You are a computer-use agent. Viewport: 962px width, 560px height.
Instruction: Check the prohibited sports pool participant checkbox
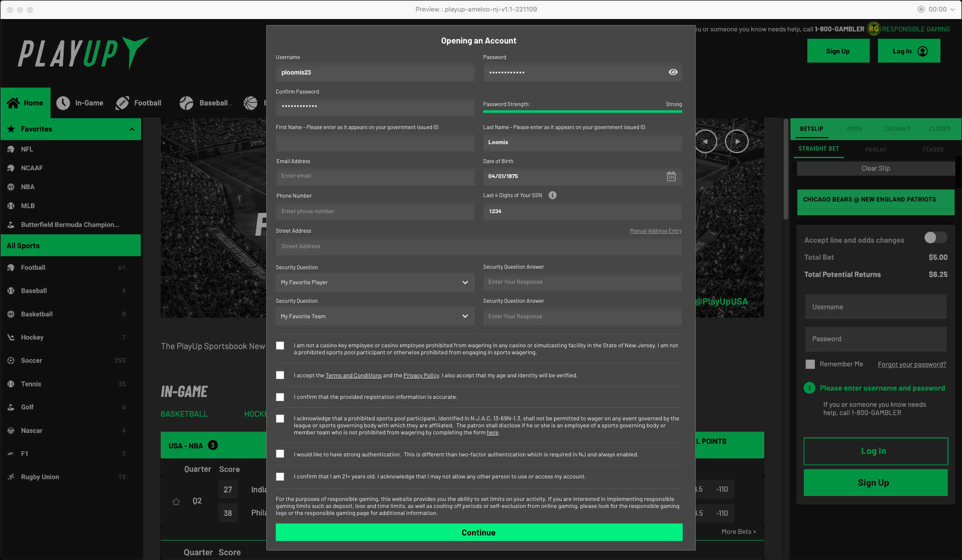coord(280,418)
